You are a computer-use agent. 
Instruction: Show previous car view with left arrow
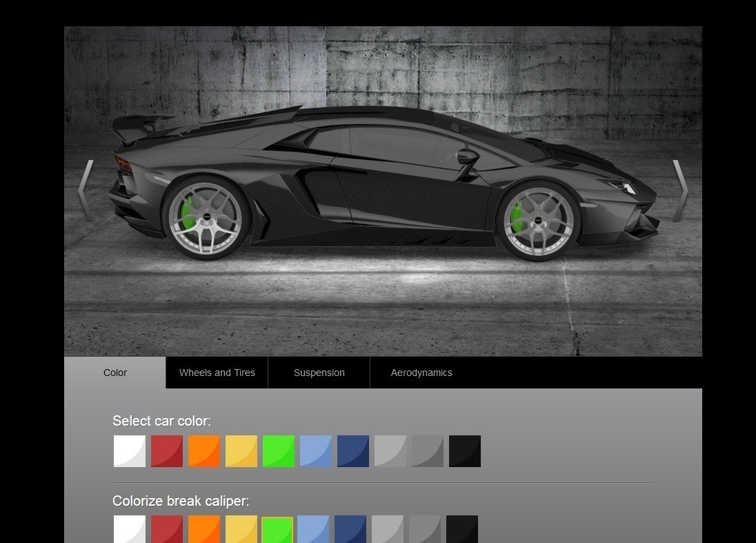[x=86, y=191]
